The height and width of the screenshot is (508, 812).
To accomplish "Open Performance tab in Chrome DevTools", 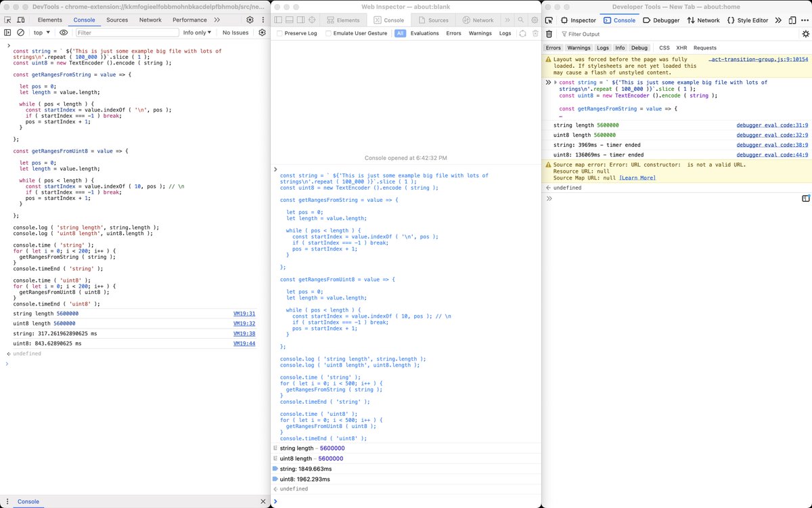I will click(189, 20).
